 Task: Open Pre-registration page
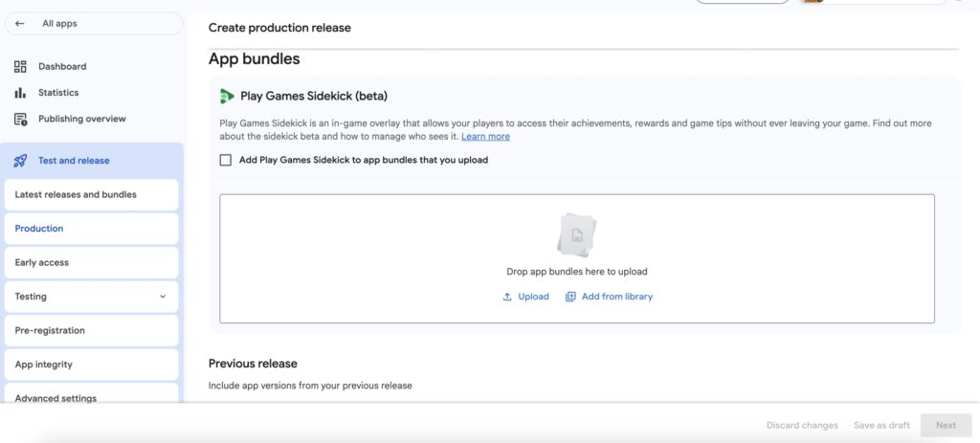click(x=91, y=330)
